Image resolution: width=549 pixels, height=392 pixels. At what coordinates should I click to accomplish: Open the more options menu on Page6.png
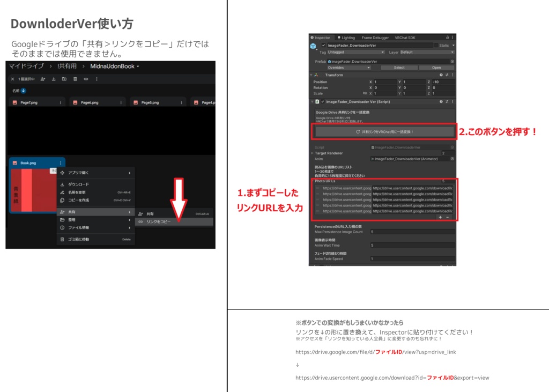click(x=121, y=102)
